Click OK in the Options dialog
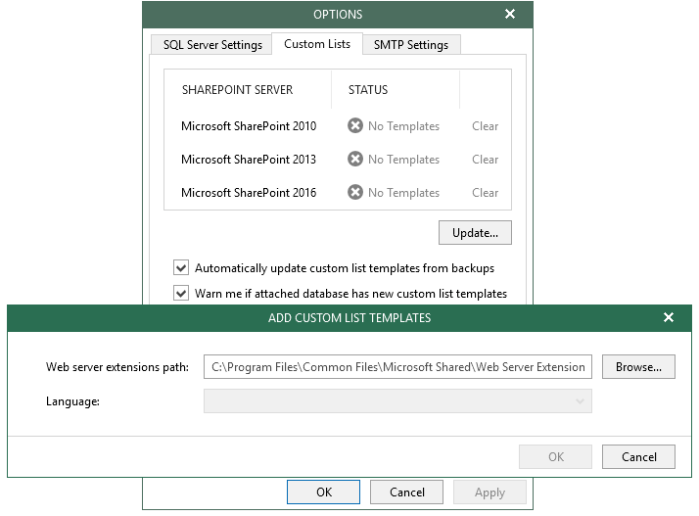Screen dimensions: 699x516 coord(323,492)
